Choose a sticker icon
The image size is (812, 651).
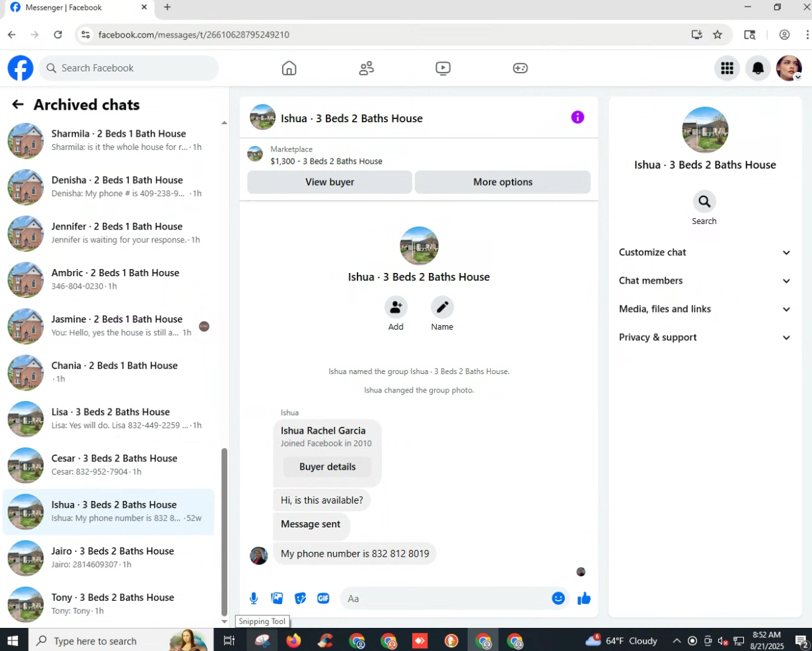tap(301, 599)
